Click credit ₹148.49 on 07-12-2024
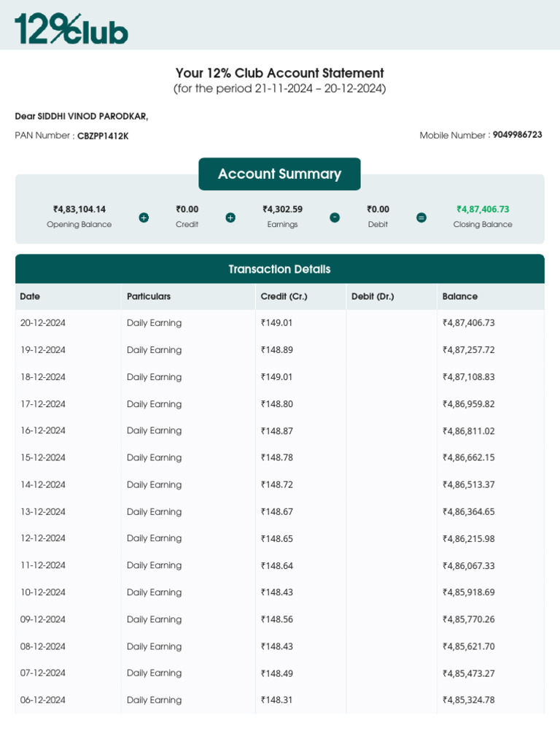 (276, 673)
